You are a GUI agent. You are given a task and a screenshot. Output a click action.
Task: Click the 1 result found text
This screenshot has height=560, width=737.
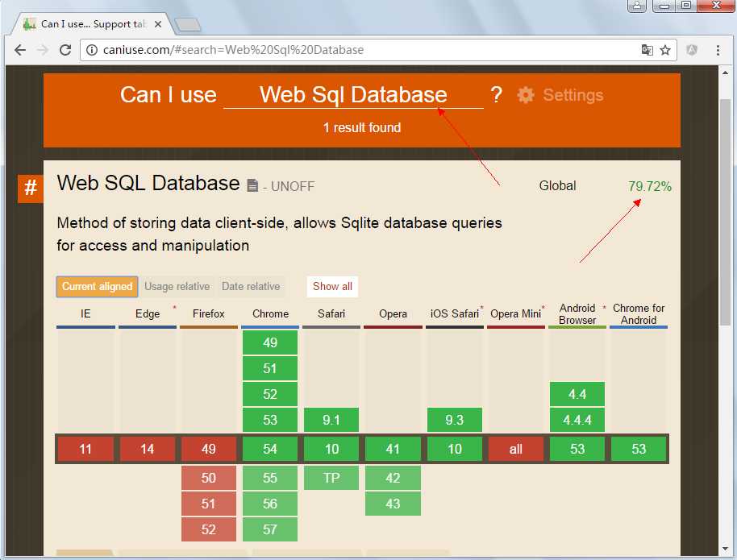point(362,128)
